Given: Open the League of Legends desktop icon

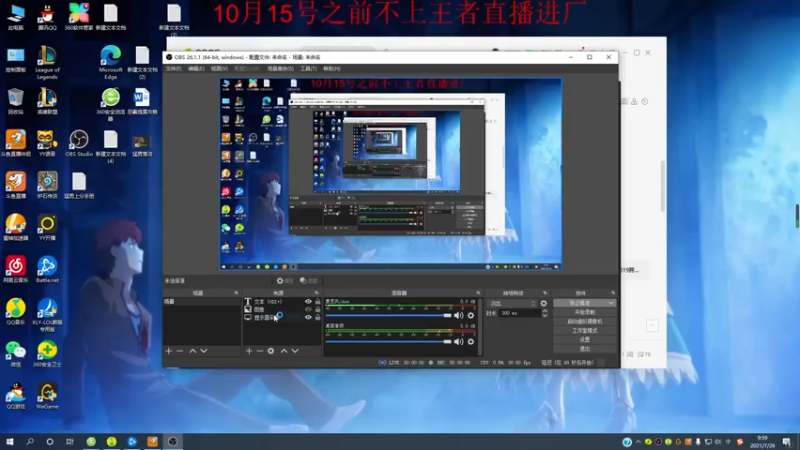Looking at the screenshot, I should (47, 62).
